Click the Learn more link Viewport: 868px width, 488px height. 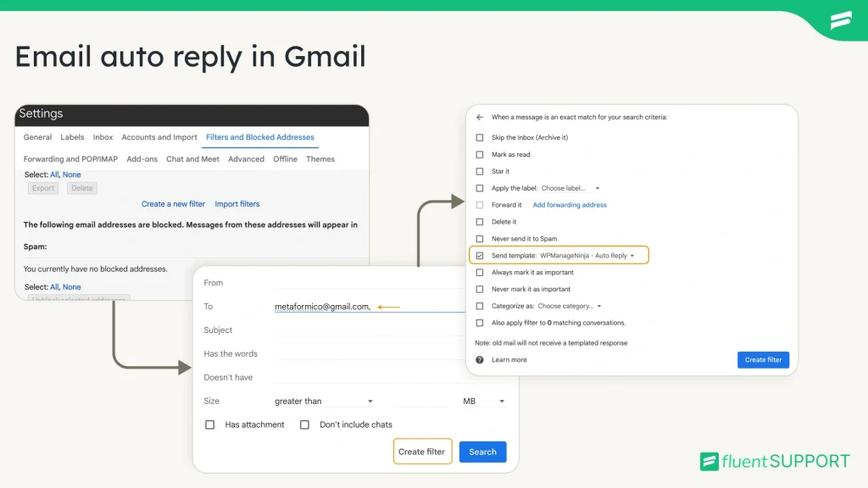coord(509,359)
